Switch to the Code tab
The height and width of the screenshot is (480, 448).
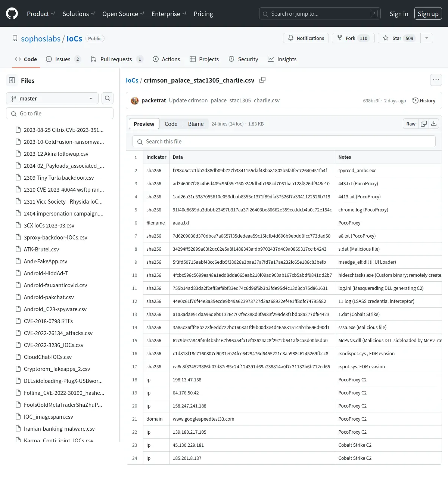coord(26,59)
